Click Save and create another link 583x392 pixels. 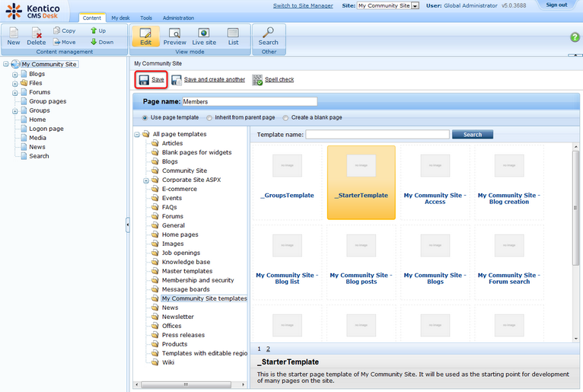tap(214, 80)
